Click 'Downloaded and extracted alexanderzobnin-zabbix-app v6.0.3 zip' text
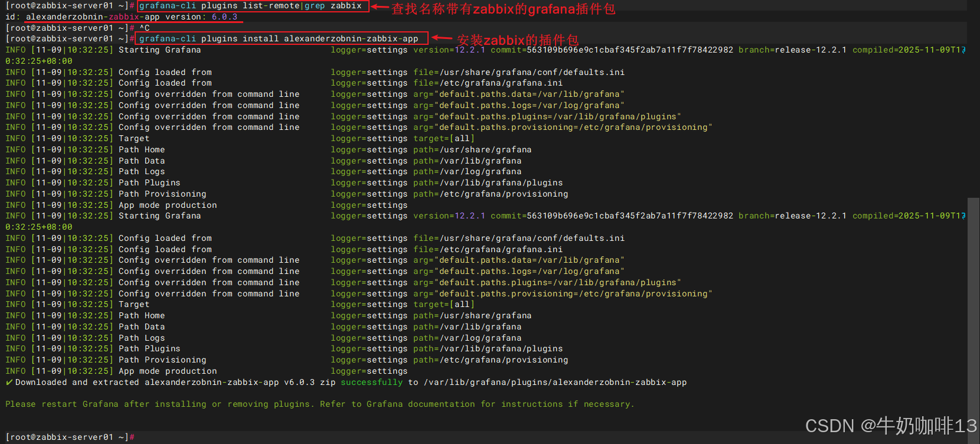 click(175, 382)
